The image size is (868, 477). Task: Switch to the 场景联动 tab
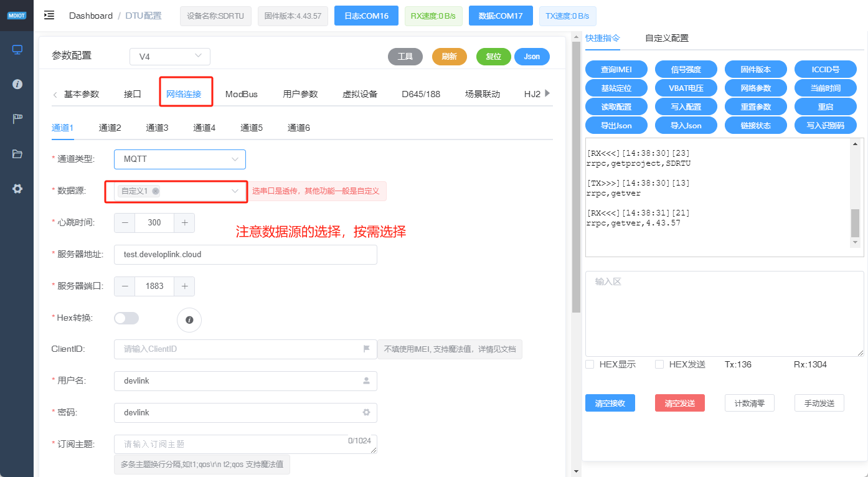pos(483,94)
